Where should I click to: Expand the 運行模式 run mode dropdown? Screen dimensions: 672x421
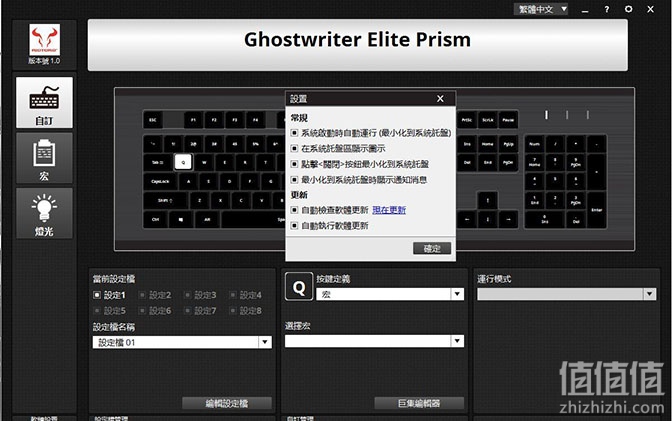(x=650, y=294)
